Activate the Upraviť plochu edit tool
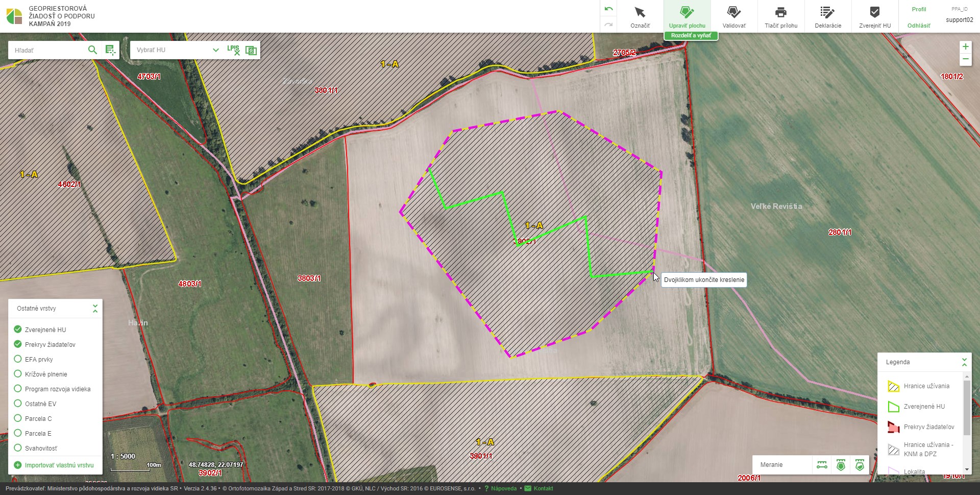 click(x=687, y=16)
